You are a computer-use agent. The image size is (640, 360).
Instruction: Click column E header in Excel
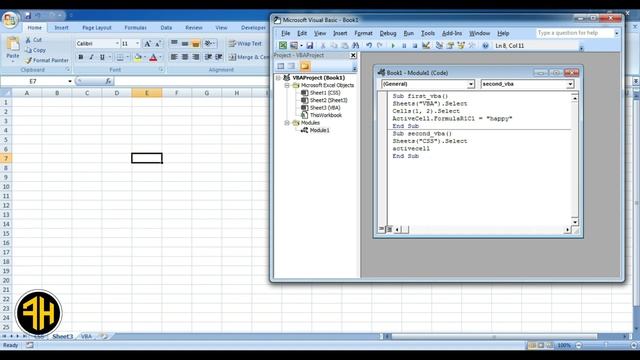tap(147, 93)
